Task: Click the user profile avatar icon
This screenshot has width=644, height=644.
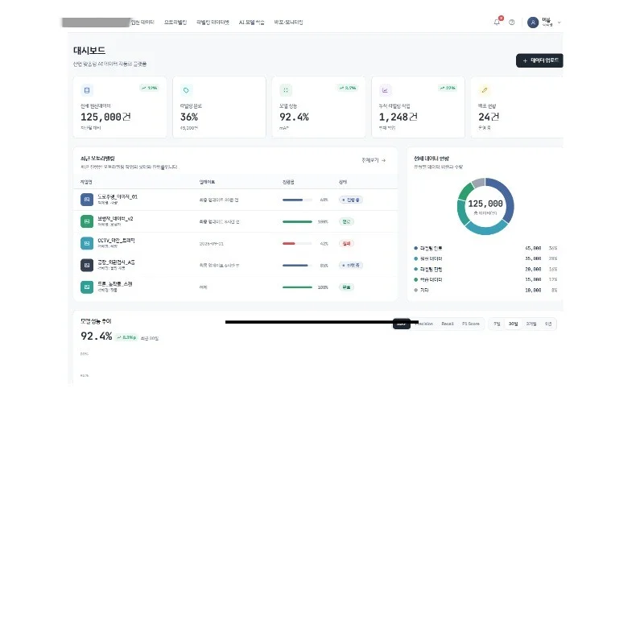Action: pos(533,23)
